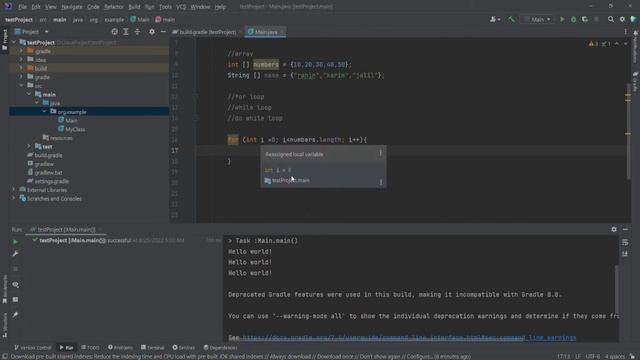
Task: Start Debug with the green bug icon
Action: 573,19
